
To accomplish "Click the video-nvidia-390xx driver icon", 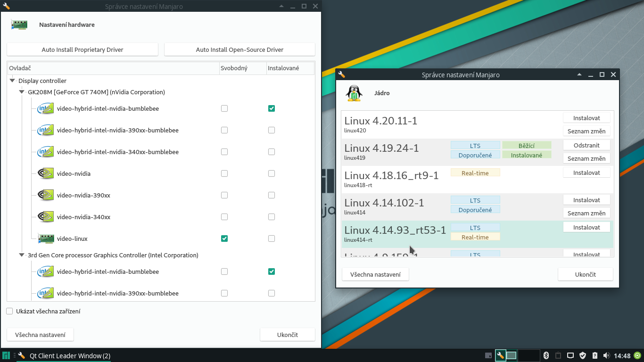I will (45, 195).
